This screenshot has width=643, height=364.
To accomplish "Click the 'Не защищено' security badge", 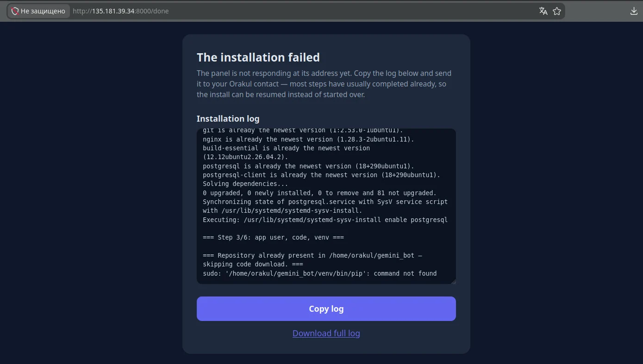I will point(39,11).
